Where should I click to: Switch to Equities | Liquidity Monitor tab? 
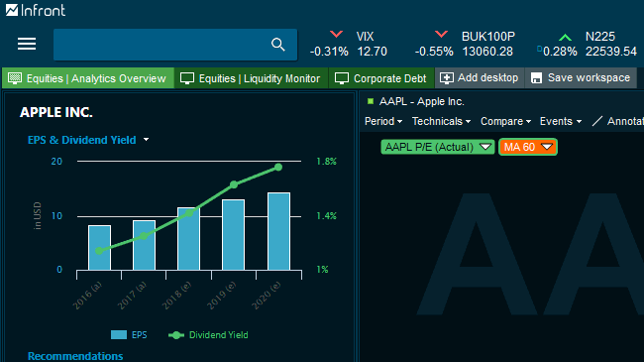coord(251,78)
